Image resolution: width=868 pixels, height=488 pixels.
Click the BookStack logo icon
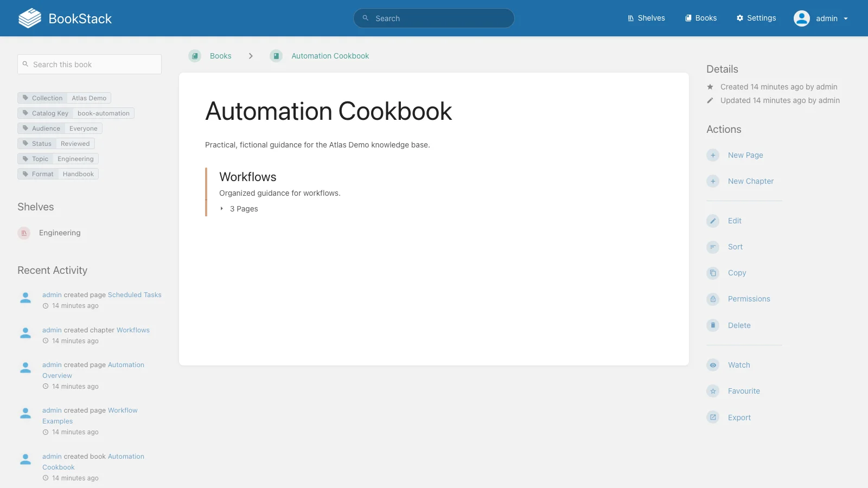(x=30, y=18)
